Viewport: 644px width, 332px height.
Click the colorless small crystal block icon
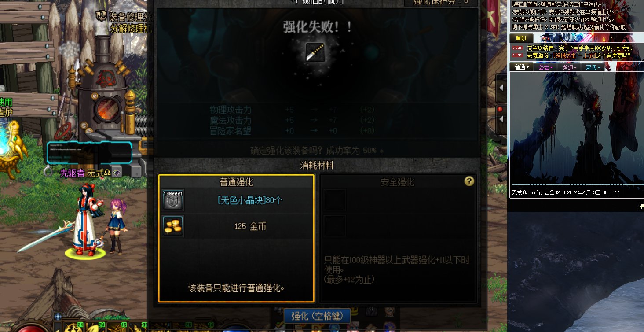pyautogui.click(x=173, y=200)
